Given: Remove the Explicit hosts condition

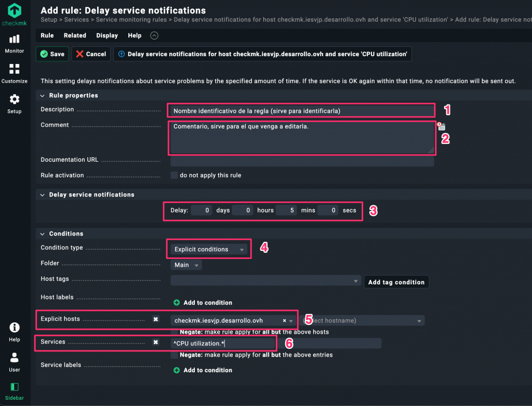Looking at the screenshot, I should 155,319.
